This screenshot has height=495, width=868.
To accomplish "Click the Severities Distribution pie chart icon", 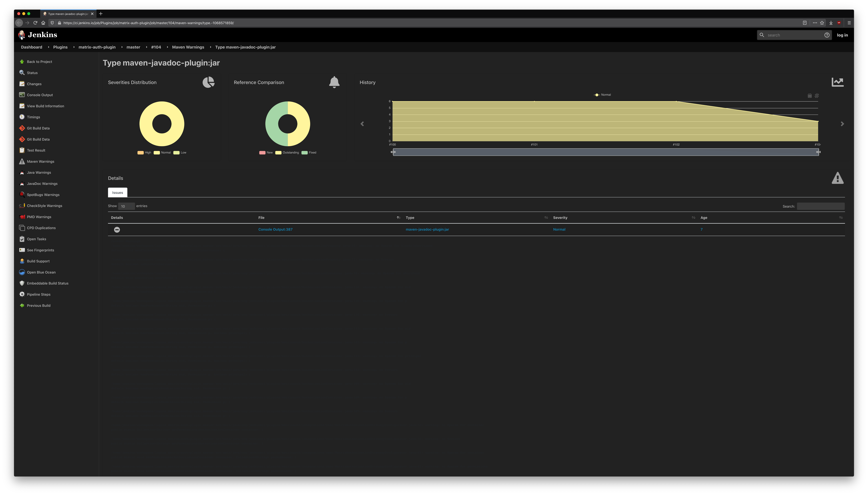I will point(209,82).
